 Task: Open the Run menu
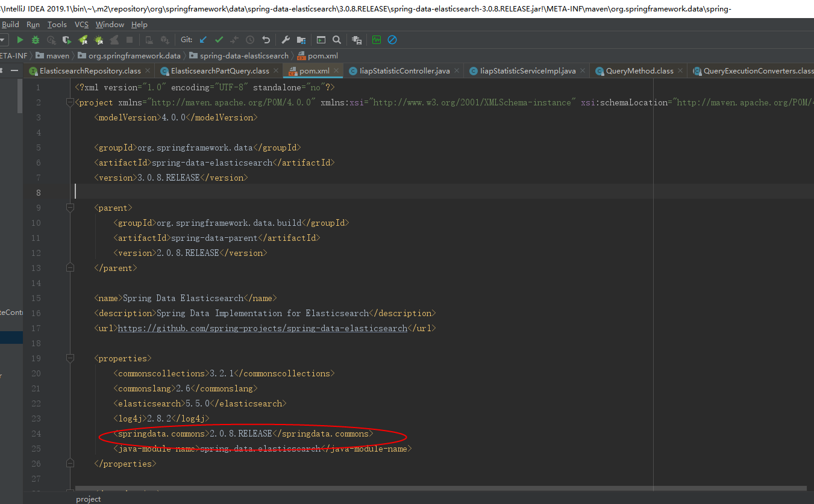pyautogui.click(x=33, y=25)
